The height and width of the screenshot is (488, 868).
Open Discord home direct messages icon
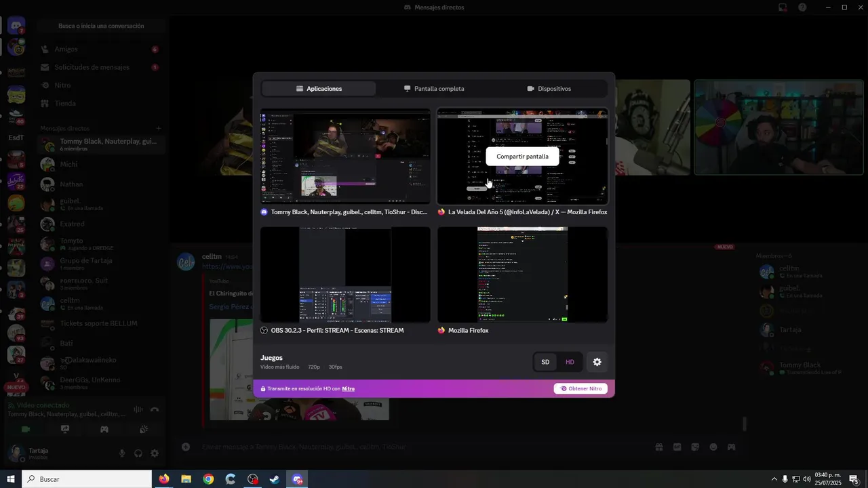pyautogui.click(x=16, y=26)
